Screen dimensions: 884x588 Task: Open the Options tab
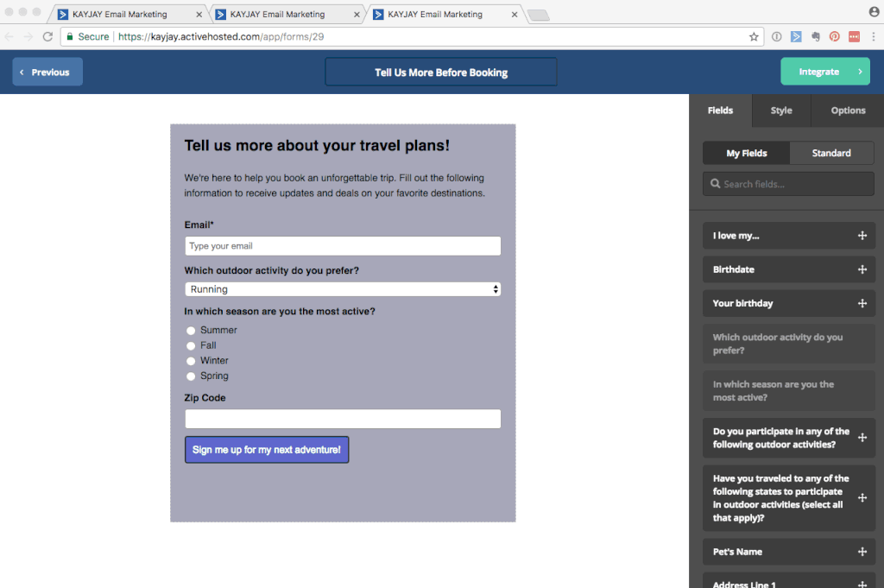[848, 111]
